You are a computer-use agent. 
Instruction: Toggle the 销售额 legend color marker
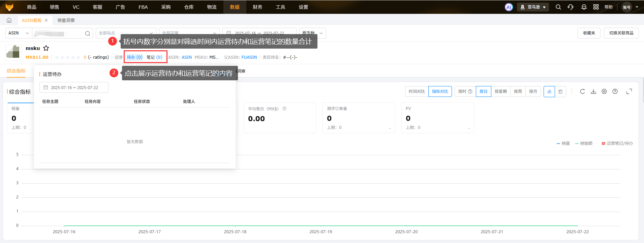tap(577, 143)
